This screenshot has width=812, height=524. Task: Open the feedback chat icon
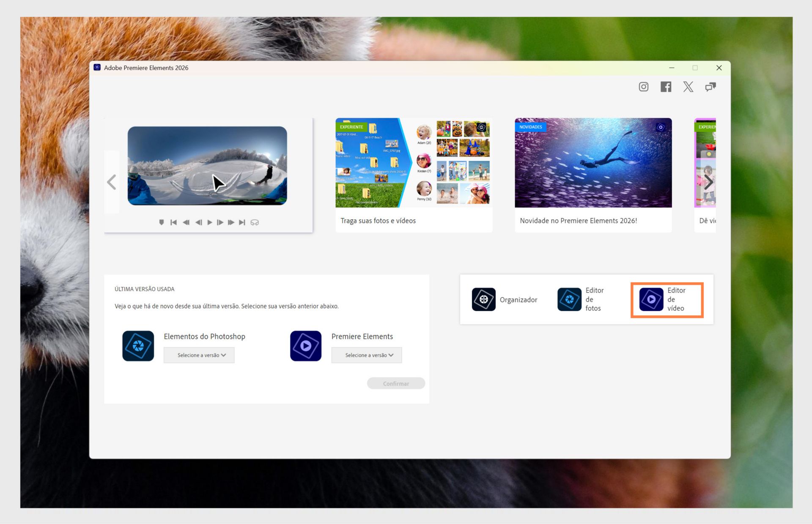coord(710,87)
